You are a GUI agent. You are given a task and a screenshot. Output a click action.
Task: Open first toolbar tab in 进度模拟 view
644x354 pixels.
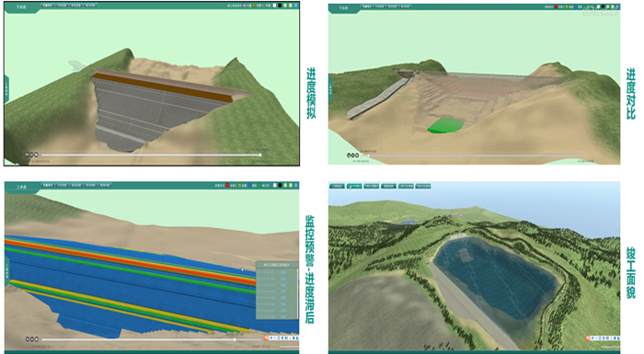coord(47,6)
